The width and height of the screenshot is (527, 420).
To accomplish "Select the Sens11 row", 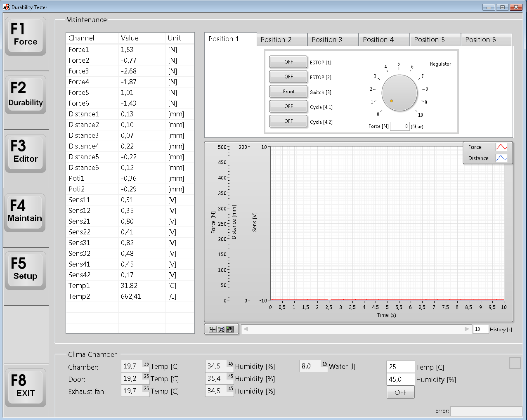I will [x=130, y=200].
